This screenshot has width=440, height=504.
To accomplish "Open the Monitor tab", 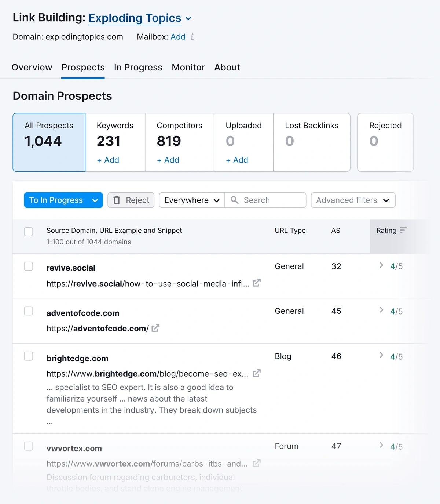I will (188, 67).
